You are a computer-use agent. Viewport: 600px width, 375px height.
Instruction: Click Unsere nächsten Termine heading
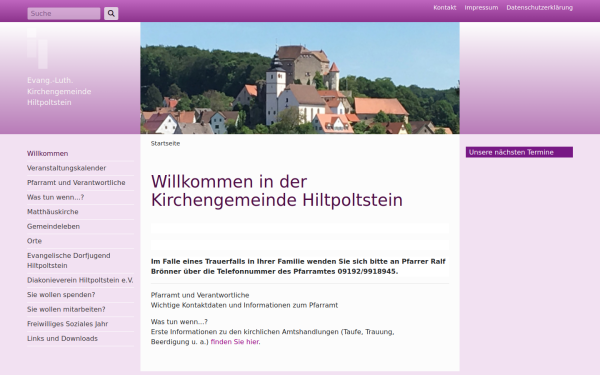(x=519, y=152)
